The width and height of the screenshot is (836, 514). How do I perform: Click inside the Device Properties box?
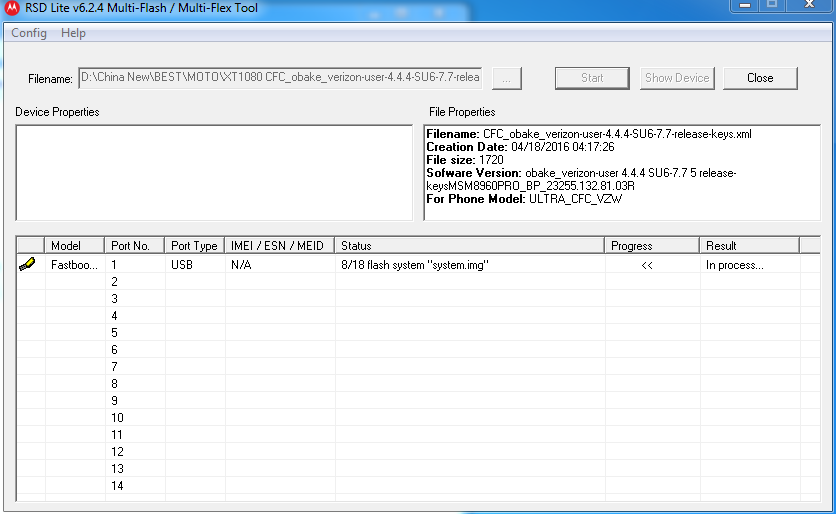(x=213, y=172)
